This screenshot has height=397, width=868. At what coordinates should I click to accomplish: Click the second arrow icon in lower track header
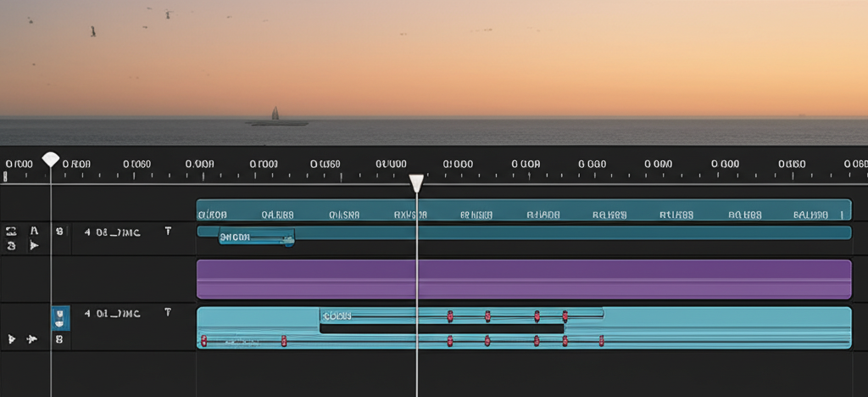tap(32, 339)
